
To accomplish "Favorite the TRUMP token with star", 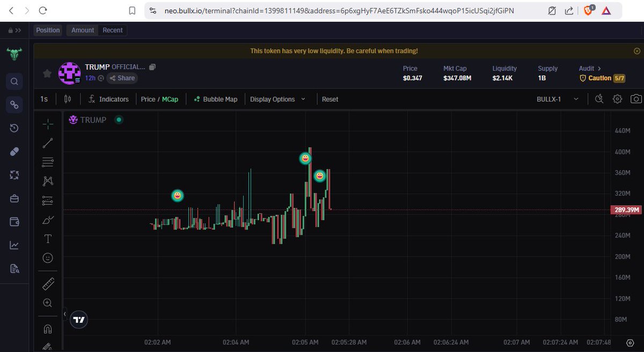I will pyautogui.click(x=47, y=73).
